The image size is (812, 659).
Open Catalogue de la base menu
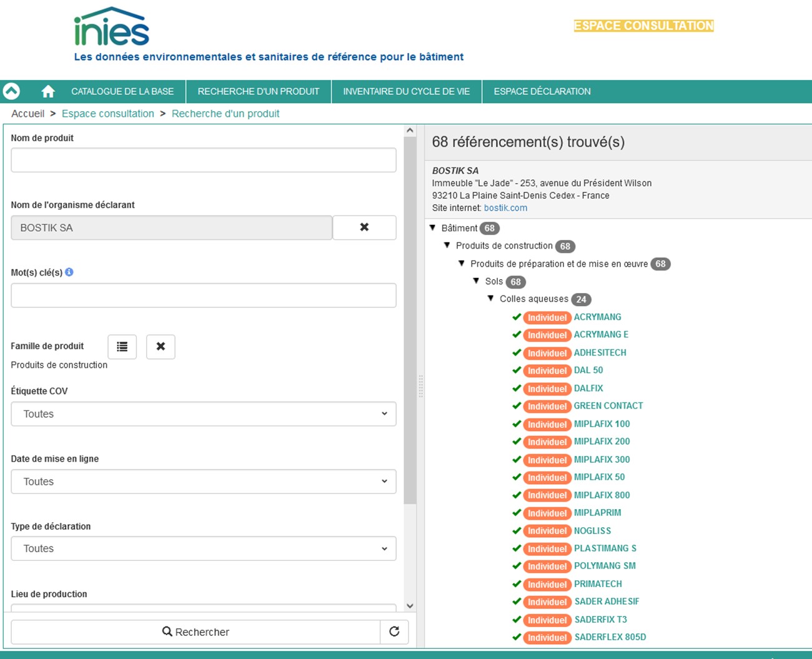tap(122, 92)
